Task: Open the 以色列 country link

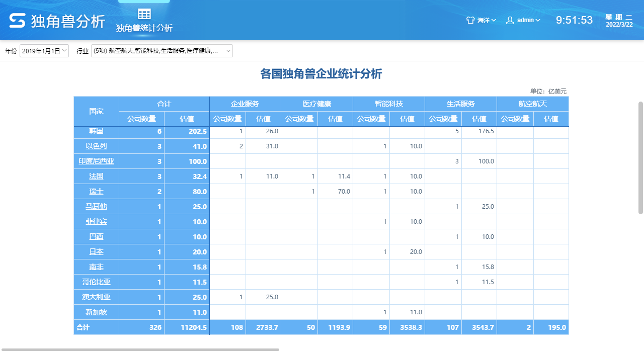Action: pos(96,146)
